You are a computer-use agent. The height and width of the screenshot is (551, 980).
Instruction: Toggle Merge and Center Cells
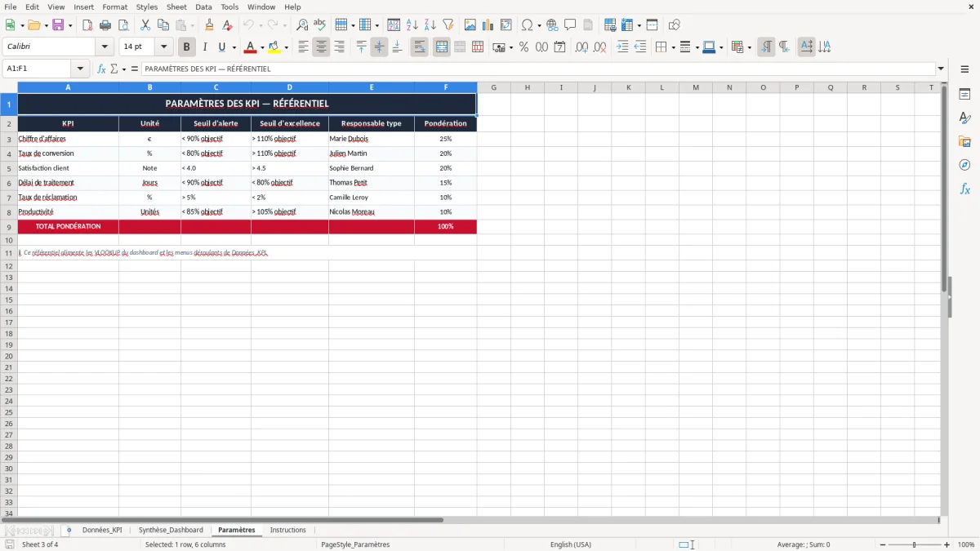[x=442, y=47]
